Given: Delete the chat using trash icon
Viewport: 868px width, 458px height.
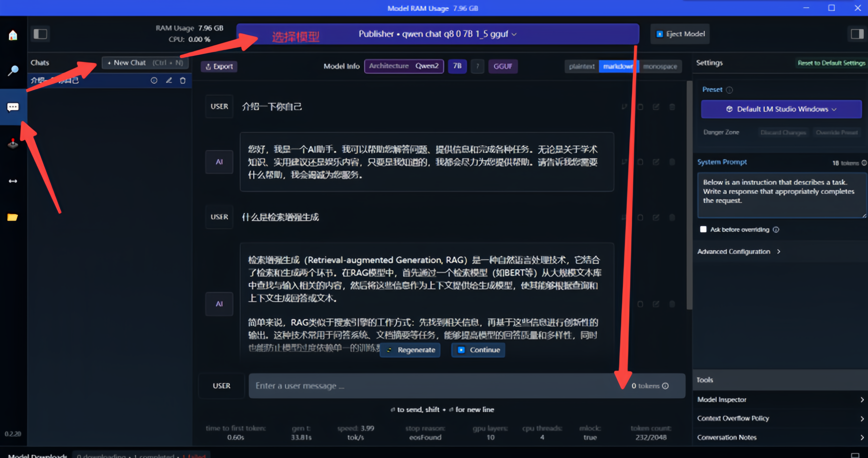Looking at the screenshot, I should click(x=183, y=81).
